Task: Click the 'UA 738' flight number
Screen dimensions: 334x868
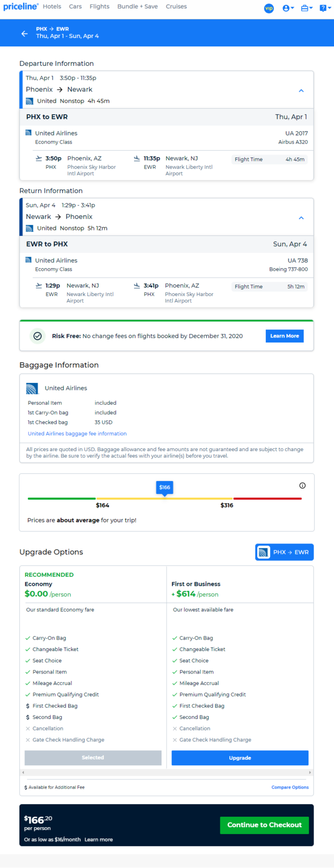Action: click(x=298, y=260)
